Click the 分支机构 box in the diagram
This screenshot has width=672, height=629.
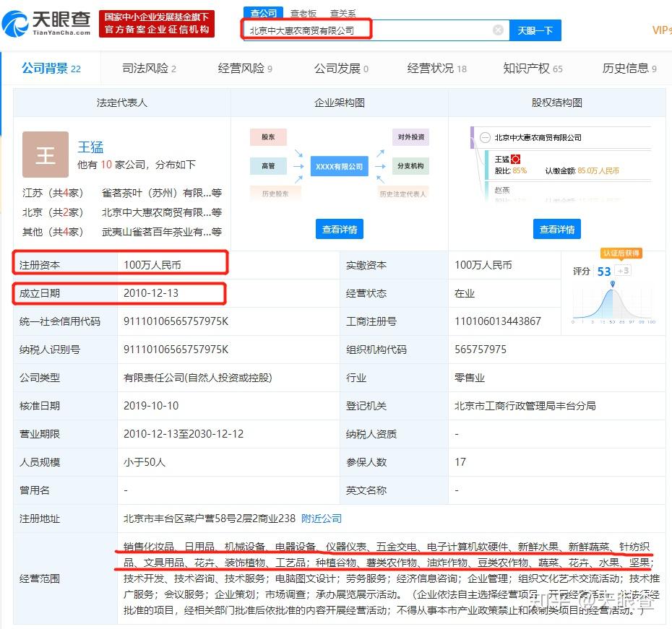[410, 166]
